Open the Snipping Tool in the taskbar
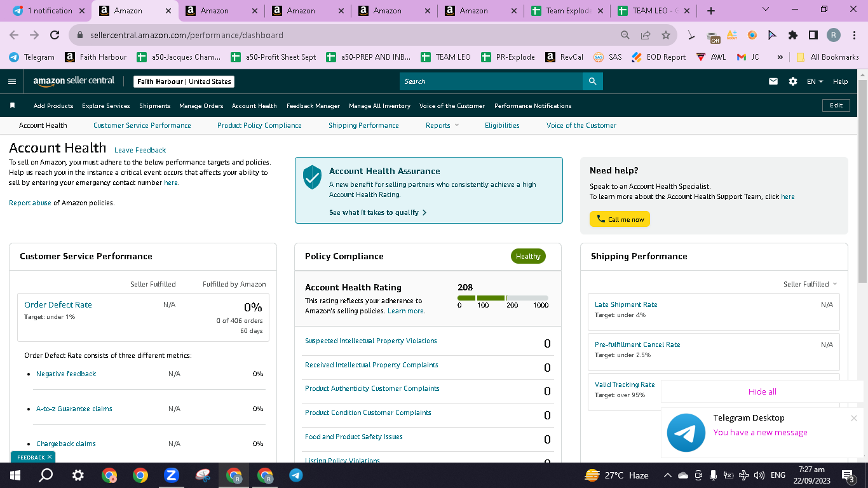The height and width of the screenshot is (488, 868). [203, 475]
